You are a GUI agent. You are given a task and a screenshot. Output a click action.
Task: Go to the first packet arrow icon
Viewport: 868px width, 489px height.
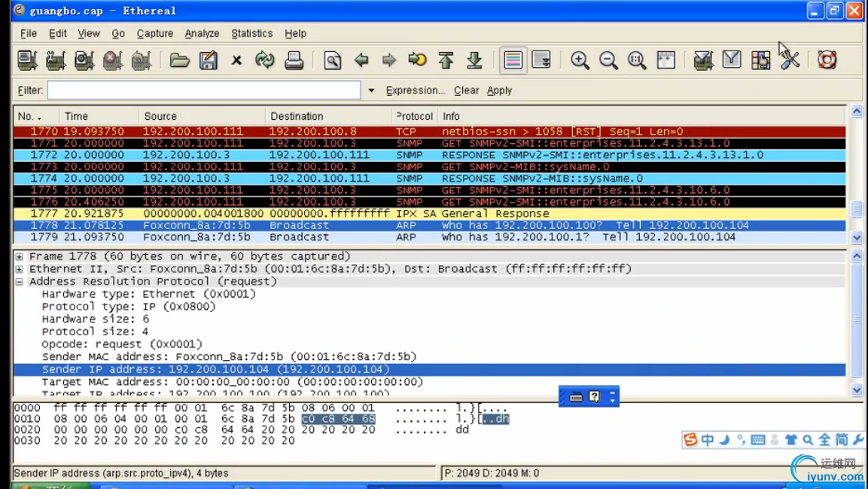click(x=446, y=60)
